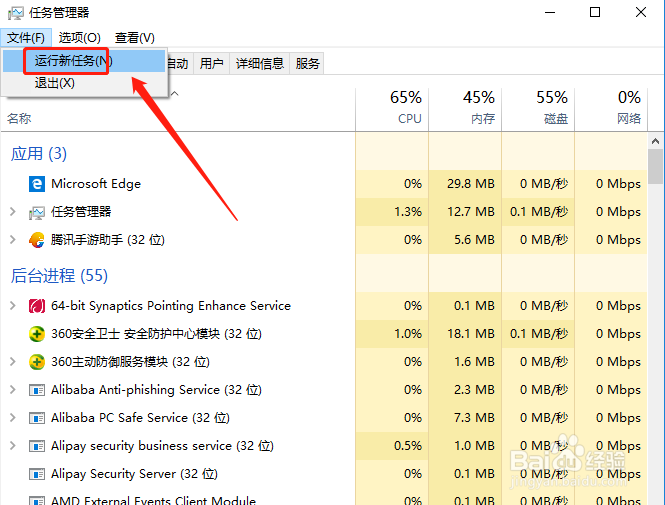The image size is (665, 505).
Task: Click 0.5% CPU of Alipay security business service
Action: coord(408,446)
